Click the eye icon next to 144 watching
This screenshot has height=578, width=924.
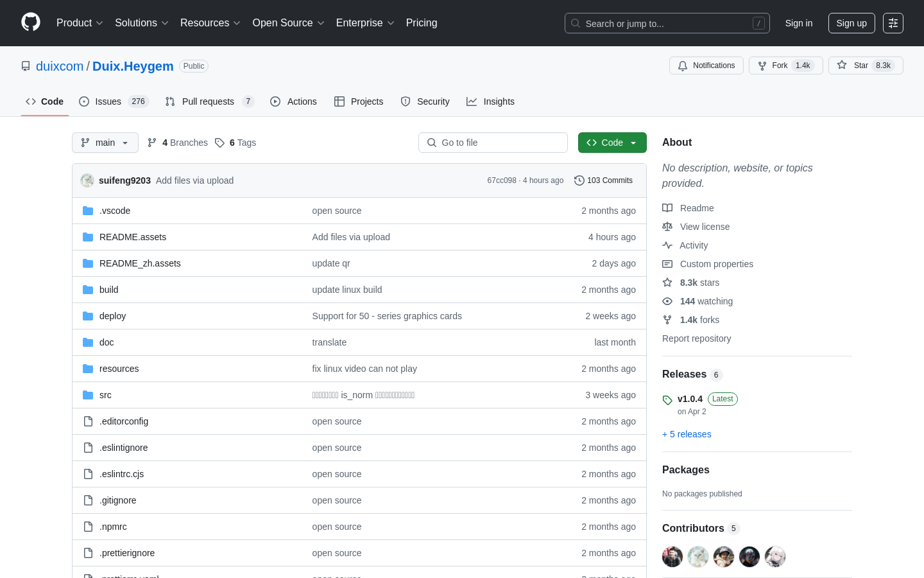tap(667, 301)
